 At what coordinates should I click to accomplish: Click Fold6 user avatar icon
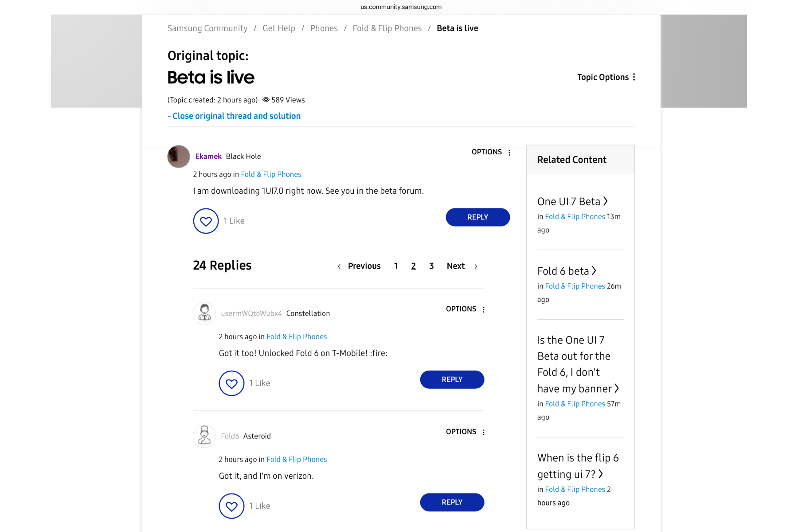click(204, 436)
